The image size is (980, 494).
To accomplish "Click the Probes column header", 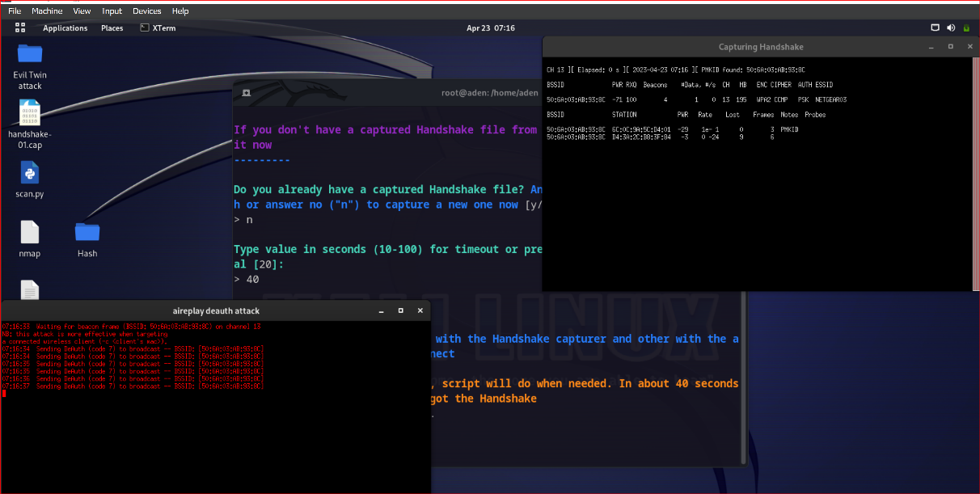I will point(814,115).
